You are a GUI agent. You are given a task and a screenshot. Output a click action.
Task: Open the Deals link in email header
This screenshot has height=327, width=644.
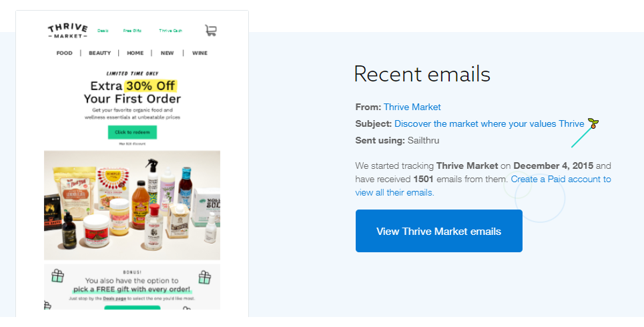pyautogui.click(x=103, y=31)
